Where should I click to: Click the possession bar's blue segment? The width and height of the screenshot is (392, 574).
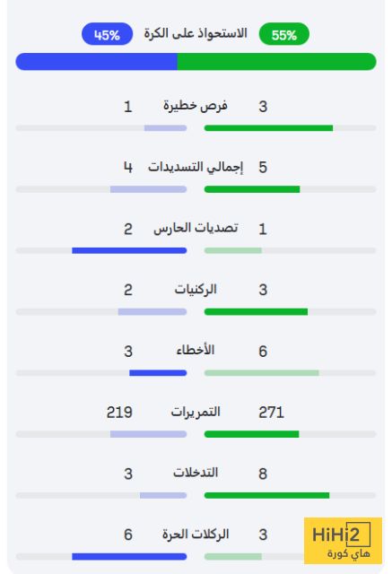point(96,62)
